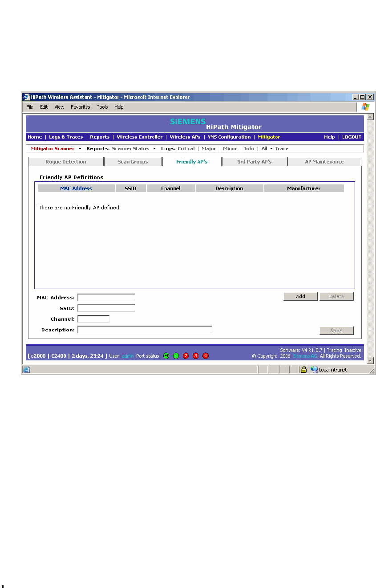376x588 pixels.
Task: Click the red port 3 status icon
Action: click(x=195, y=355)
